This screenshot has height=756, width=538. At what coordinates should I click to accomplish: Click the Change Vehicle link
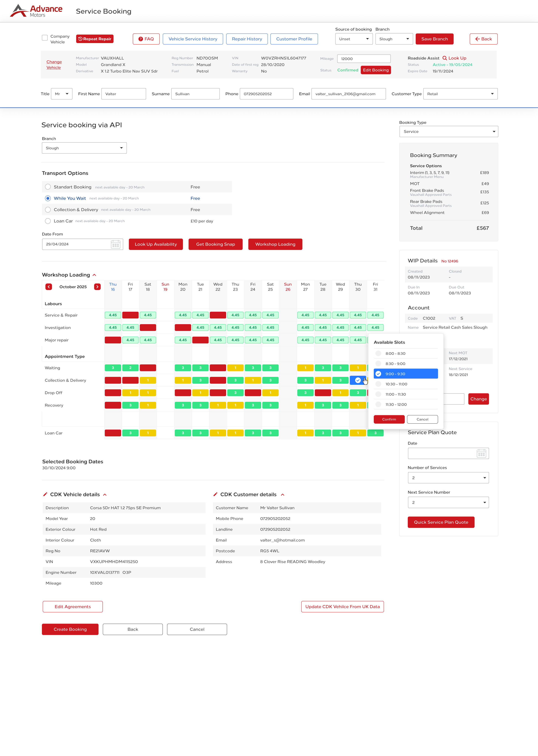[54, 65]
